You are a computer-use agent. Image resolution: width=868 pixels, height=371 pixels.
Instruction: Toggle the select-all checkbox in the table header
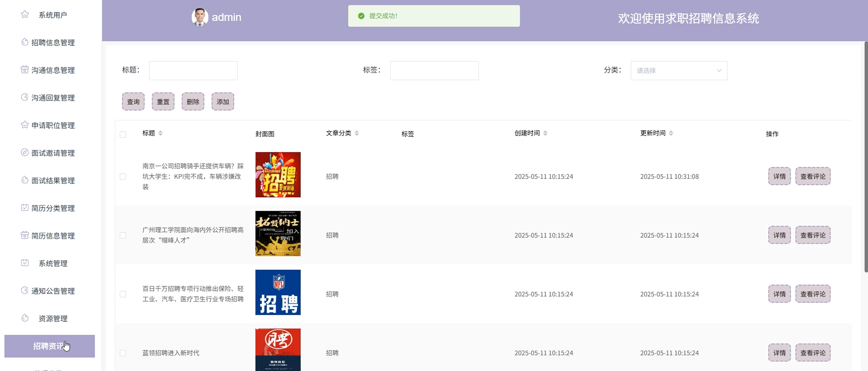pyautogui.click(x=123, y=135)
